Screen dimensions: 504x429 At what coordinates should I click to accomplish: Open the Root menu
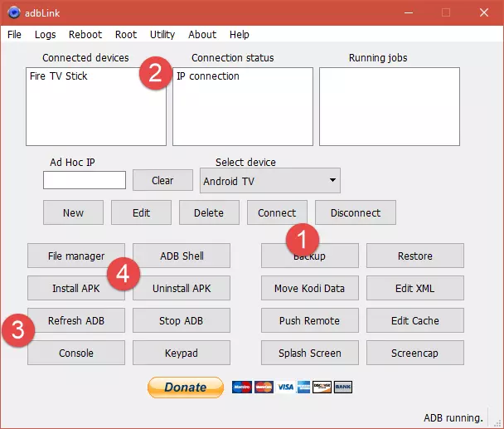[x=126, y=34]
